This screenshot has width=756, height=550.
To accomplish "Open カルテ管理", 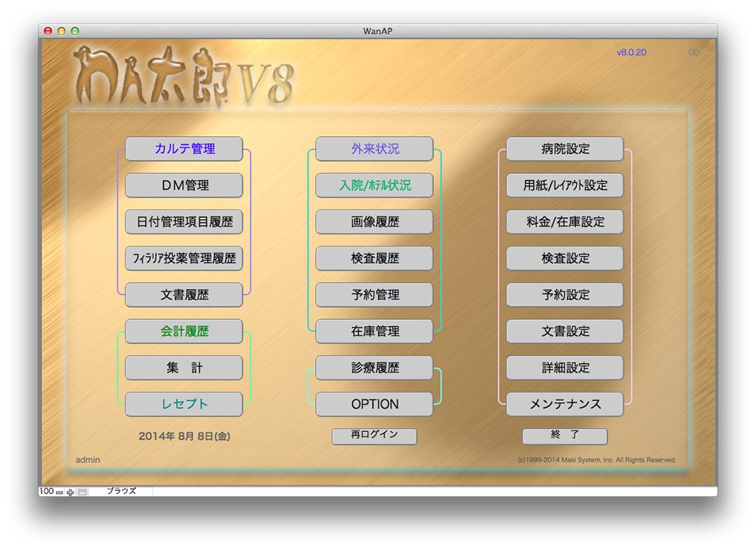I will click(x=184, y=148).
